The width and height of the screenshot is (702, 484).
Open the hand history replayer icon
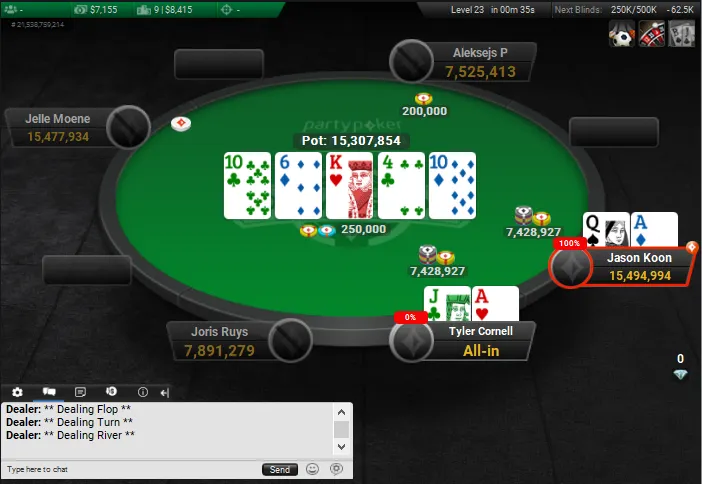coord(111,392)
